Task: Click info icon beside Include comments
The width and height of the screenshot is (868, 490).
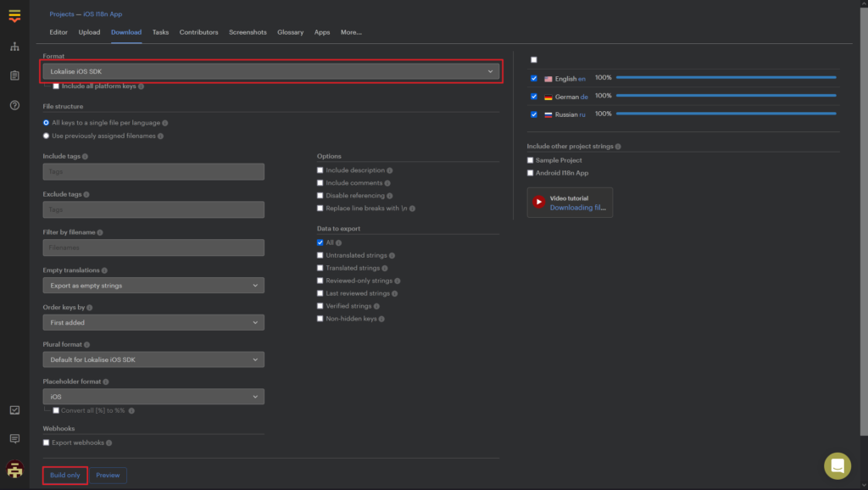Action: (x=387, y=183)
